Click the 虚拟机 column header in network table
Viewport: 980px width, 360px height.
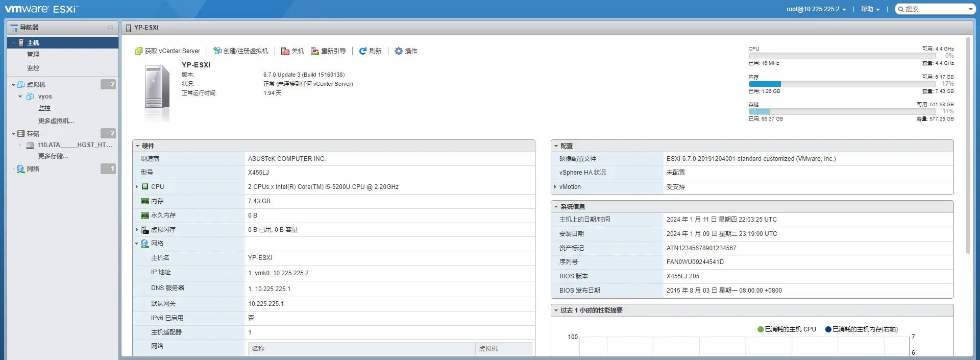504,349
